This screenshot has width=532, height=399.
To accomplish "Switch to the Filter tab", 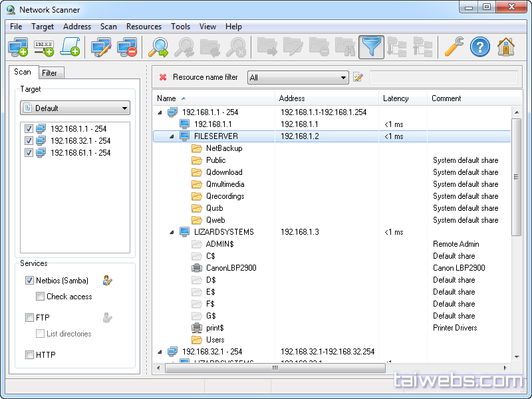I will 49,73.
